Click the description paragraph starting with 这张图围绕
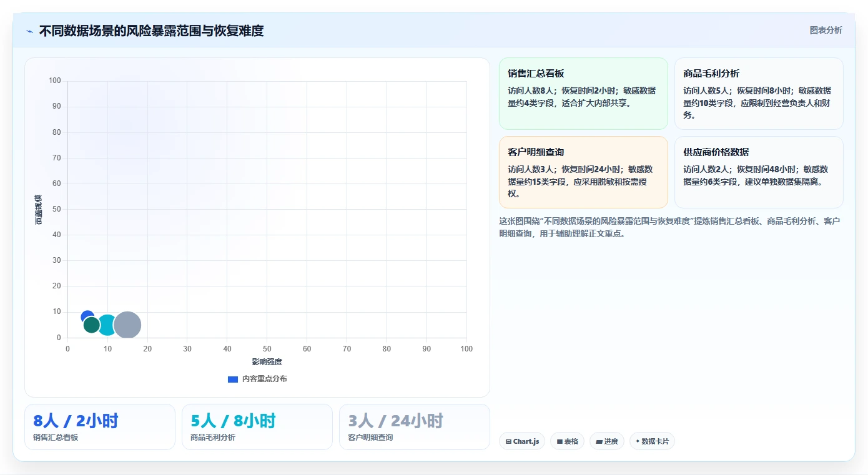Viewport: 868px width, 475px height. click(669, 227)
